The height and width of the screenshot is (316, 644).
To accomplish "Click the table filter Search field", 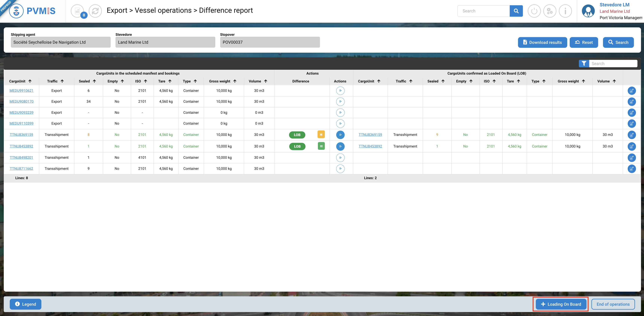I will pyautogui.click(x=613, y=64).
